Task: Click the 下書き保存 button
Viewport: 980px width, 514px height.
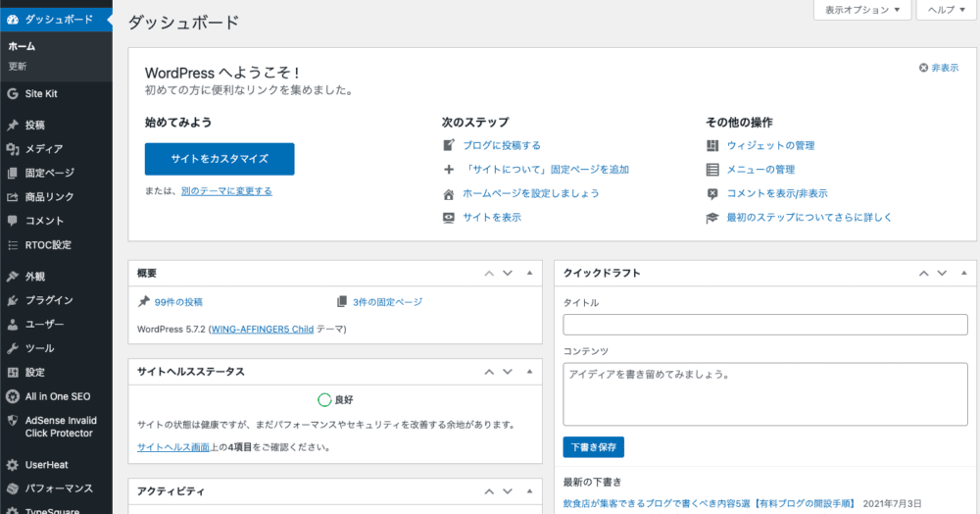Action: (x=594, y=447)
